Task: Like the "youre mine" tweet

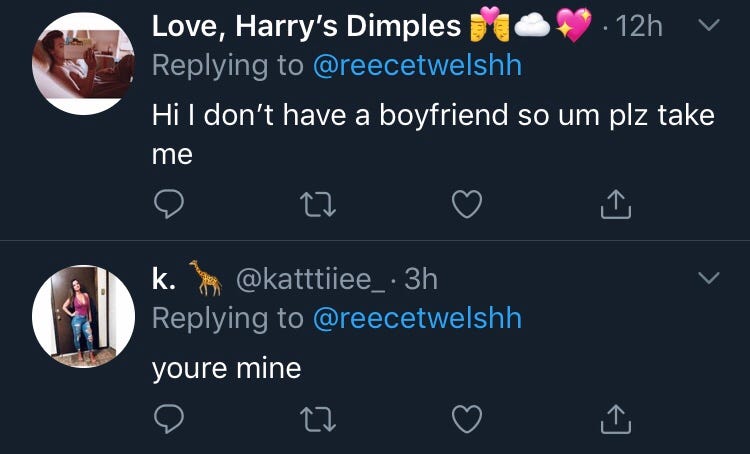Action: [x=465, y=421]
